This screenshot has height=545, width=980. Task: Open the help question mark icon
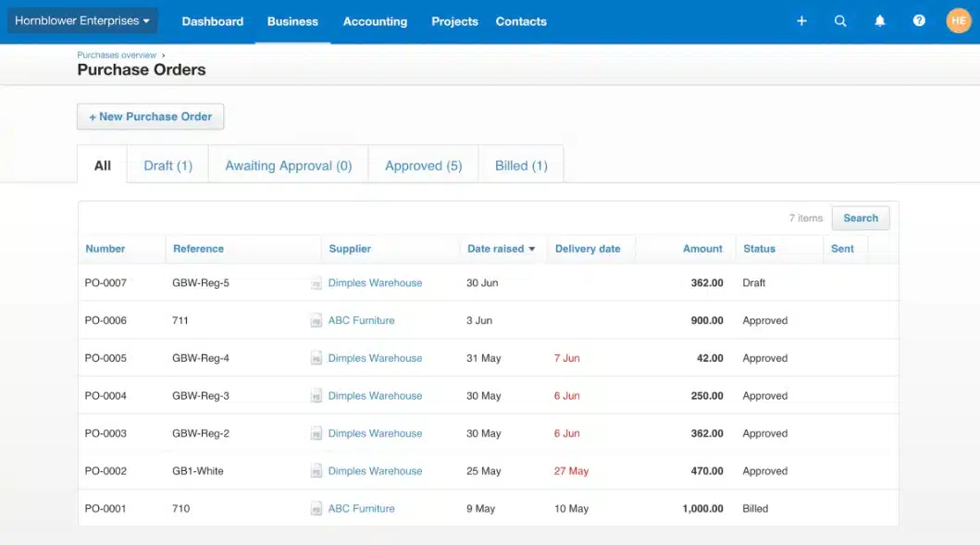tap(919, 20)
